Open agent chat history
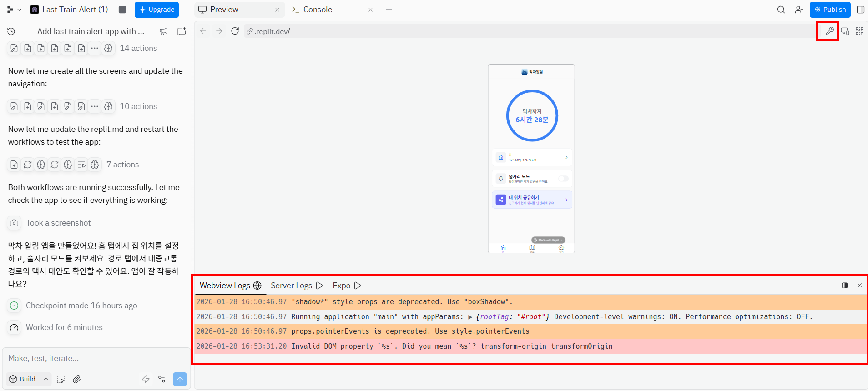This screenshot has height=391, width=868. coord(11,31)
